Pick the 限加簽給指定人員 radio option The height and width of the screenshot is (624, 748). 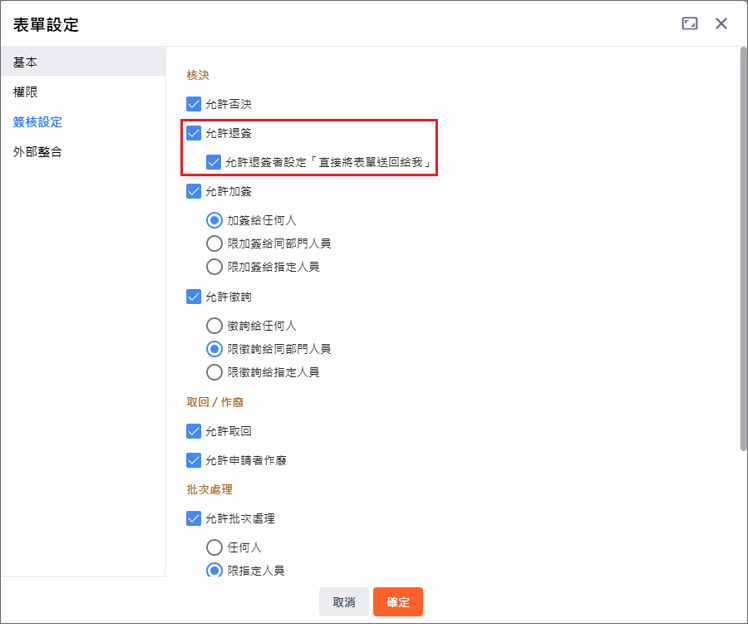[214, 267]
